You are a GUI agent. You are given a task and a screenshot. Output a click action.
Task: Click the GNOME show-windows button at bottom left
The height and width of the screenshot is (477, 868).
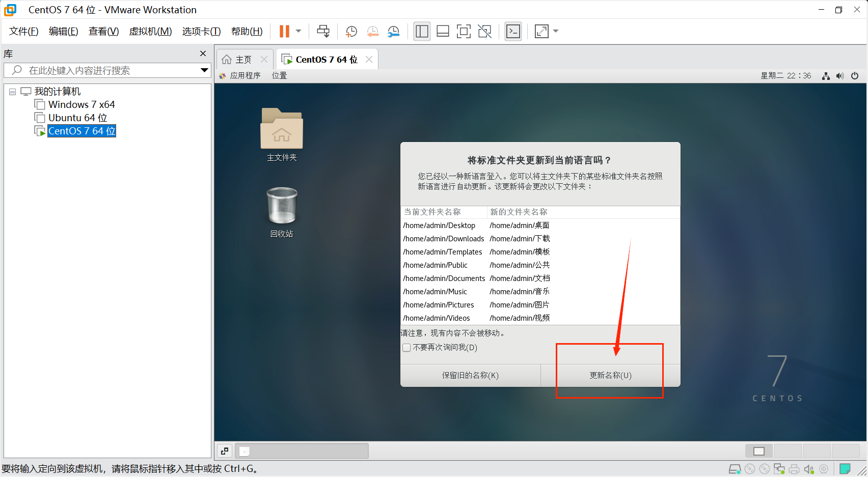pyautogui.click(x=225, y=451)
